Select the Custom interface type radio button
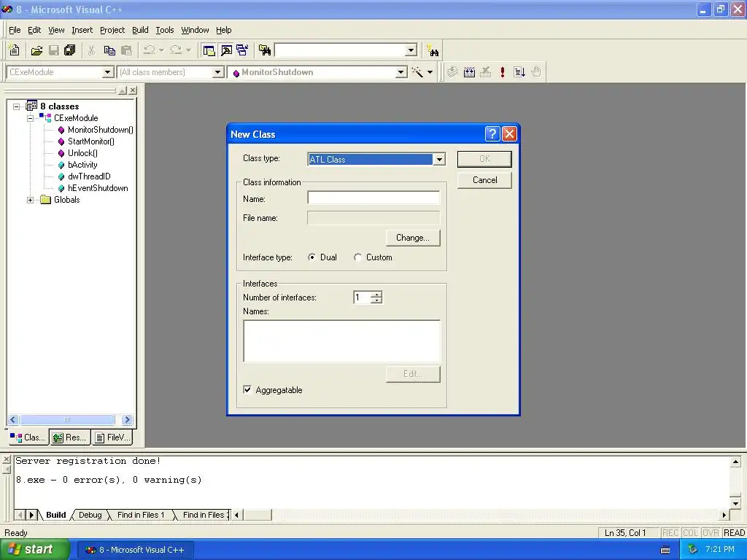The height and width of the screenshot is (560, 747). pos(357,257)
